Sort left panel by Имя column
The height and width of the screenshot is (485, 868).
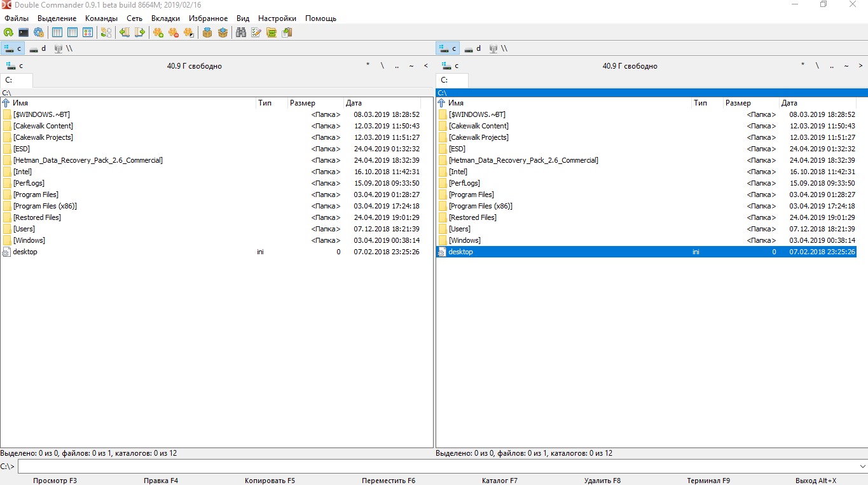tap(128, 103)
